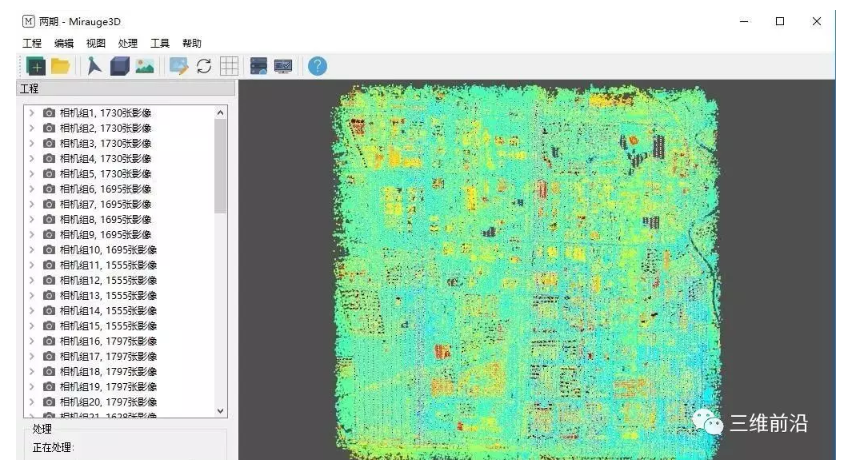This screenshot has width=851, height=468.
Task: Click the server cluster toolbar icon
Action: pyautogui.click(x=259, y=67)
